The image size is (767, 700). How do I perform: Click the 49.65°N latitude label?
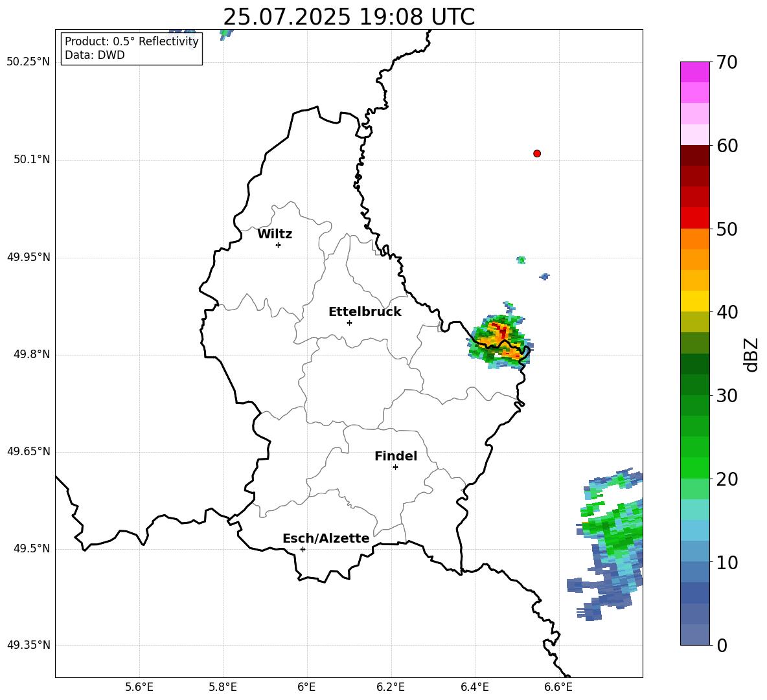(x=29, y=452)
